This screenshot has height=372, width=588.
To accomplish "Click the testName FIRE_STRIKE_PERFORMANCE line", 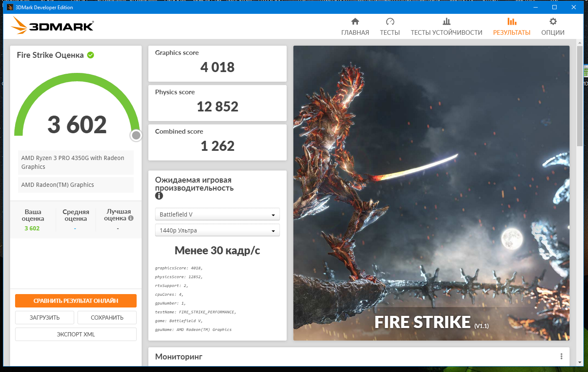I will (196, 312).
